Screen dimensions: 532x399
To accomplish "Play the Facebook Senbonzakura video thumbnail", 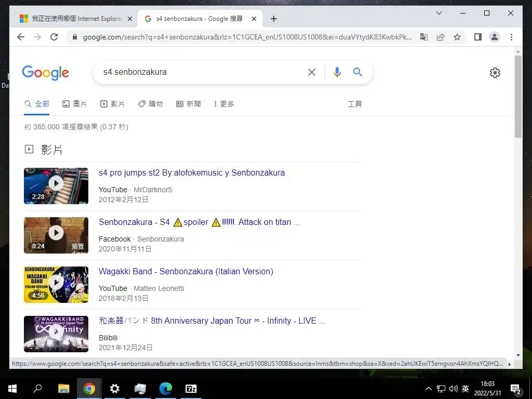I will tap(56, 235).
